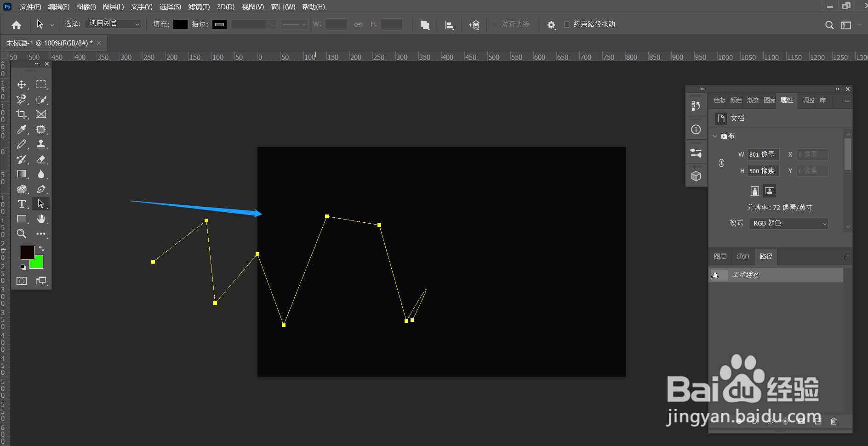Select the Clone Stamp tool
Viewport: 868px width, 446px height.
41,144
